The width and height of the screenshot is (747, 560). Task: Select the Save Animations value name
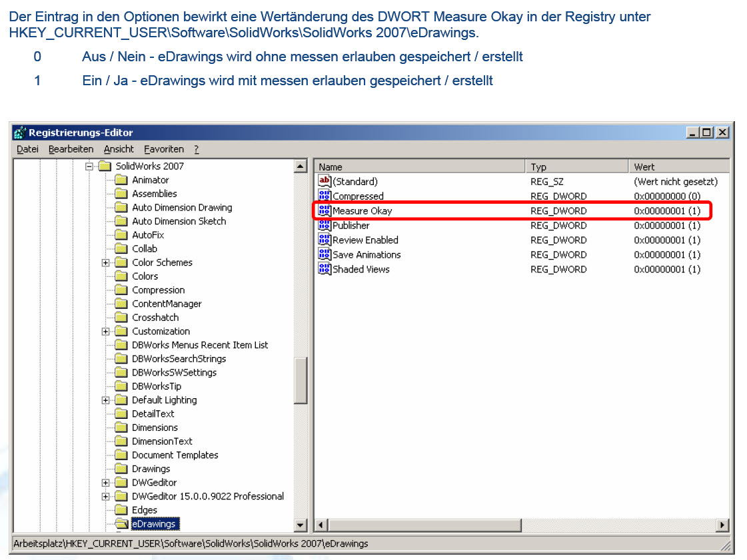pyautogui.click(x=367, y=255)
